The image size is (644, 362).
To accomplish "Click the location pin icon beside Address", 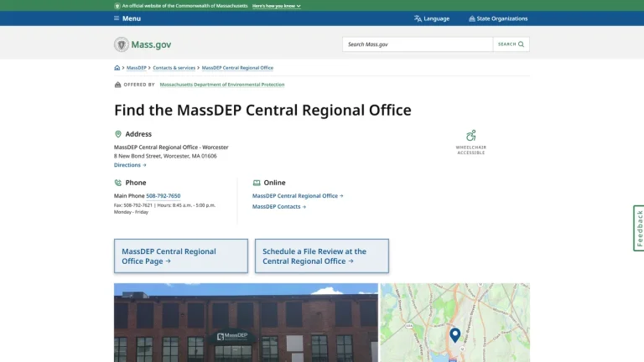I will pos(118,134).
